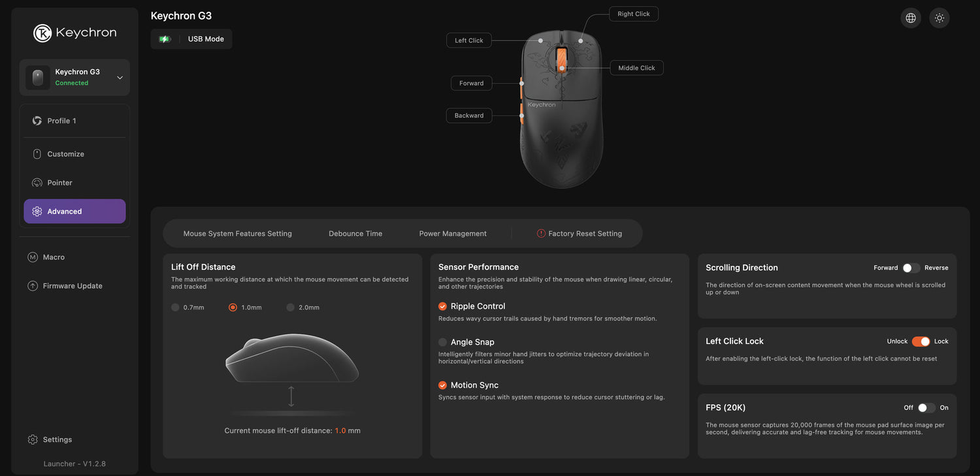Select the 2.0mm lift off distance
Viewport: 980px width, 476px height.
[x=291, y=308]
